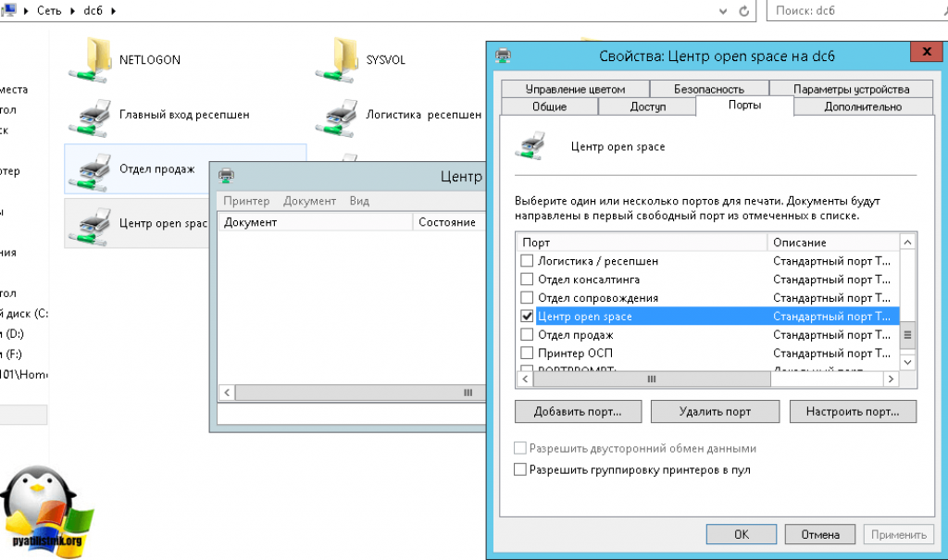The image size is (948, 560).
Task: Check the Принтер ОСП port checkbox
Action: click(527, 353)
